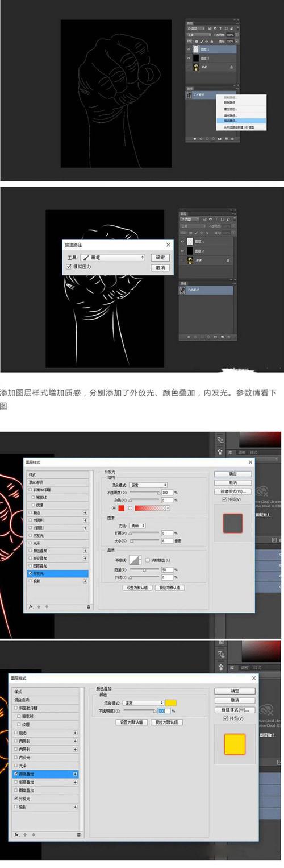Viewport: 284px width, 868px height.
Task: Hide 图层 2 eye in Layers panel beside 描边路径 dialog
Action: (183, 250)
